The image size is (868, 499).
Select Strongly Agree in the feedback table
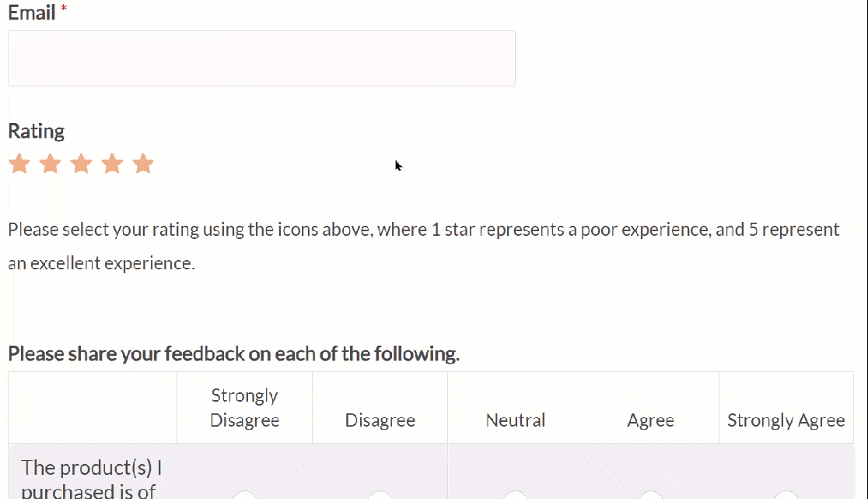(786, 496)
